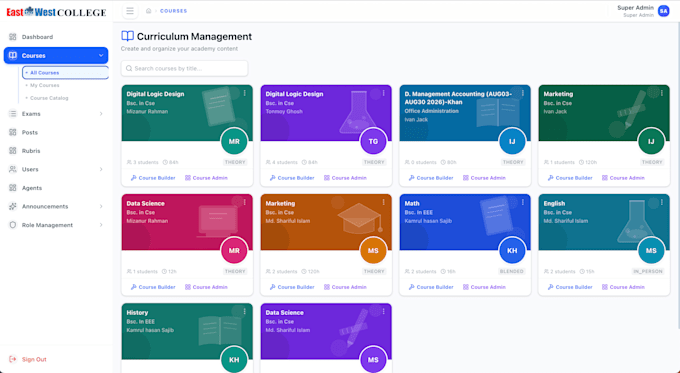Open My Courses in sidebar

pyautogui.click(x=45, y=85)
